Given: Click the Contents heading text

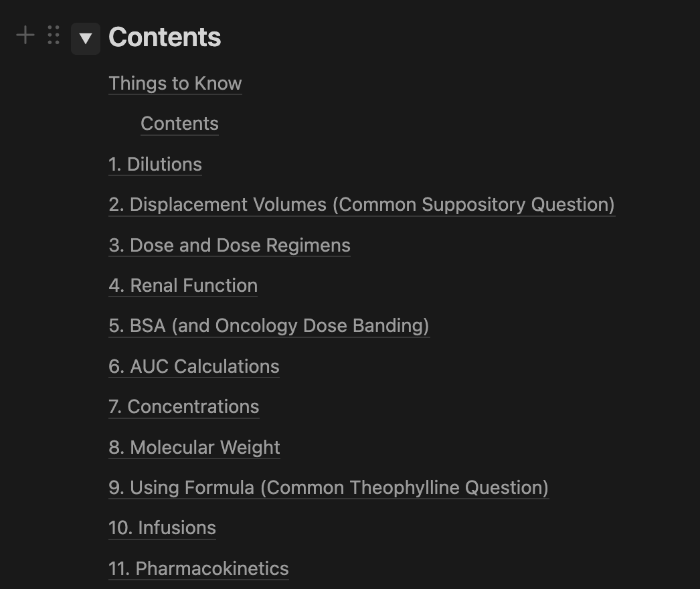Looking at the screenshot, I should tap(164, 37).
